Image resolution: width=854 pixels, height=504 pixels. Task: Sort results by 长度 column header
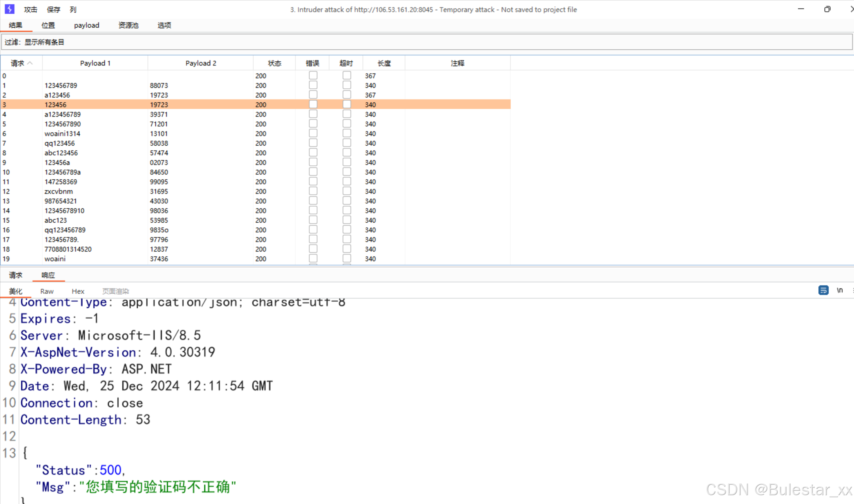tap(384, 63)
